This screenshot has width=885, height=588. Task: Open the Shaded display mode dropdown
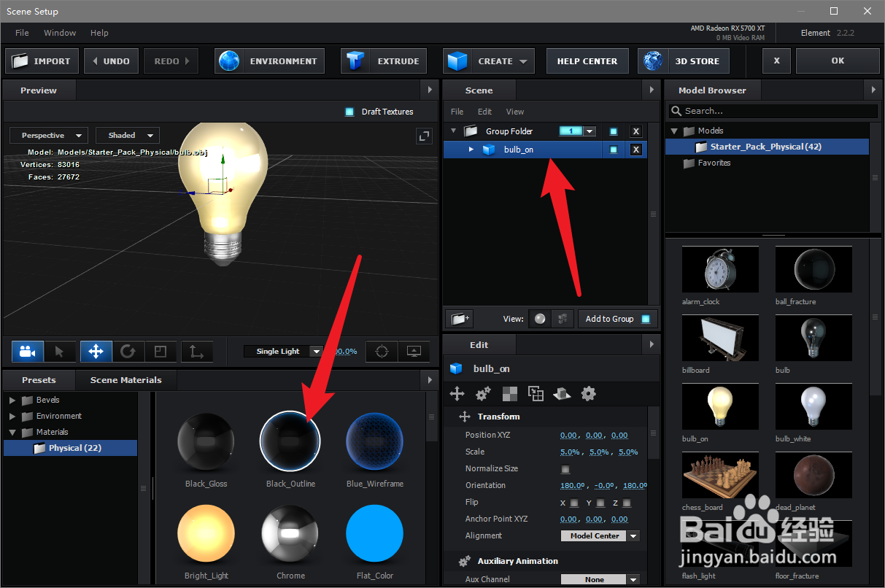tap(128, 135)
